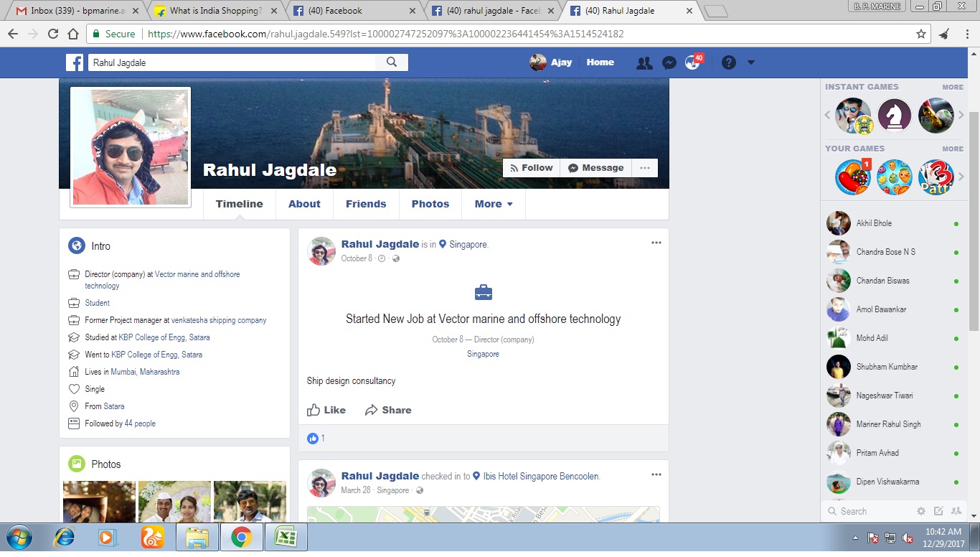Click the chat Search field
Screen dimensions: 980x557
click(x=870, y=511)
